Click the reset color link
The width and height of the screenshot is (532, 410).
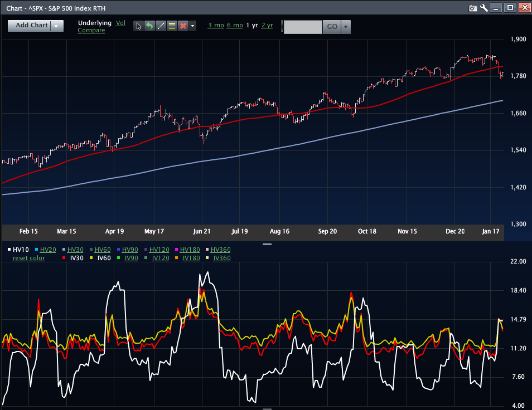pos(28,258)
